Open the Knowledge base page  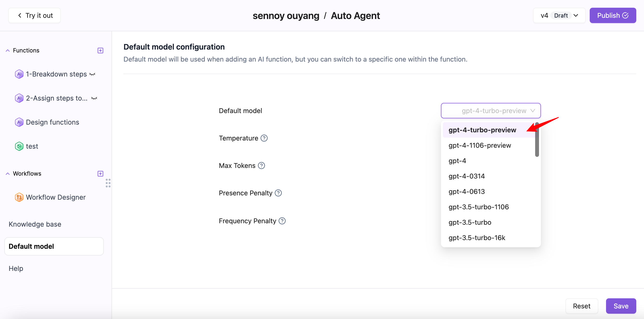click(35, 224)
